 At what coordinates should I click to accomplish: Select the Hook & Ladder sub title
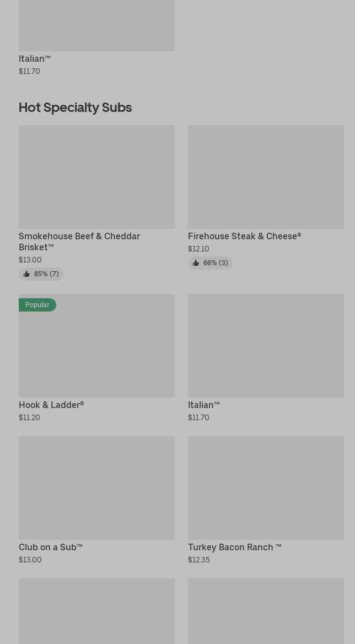coord(51,405)
